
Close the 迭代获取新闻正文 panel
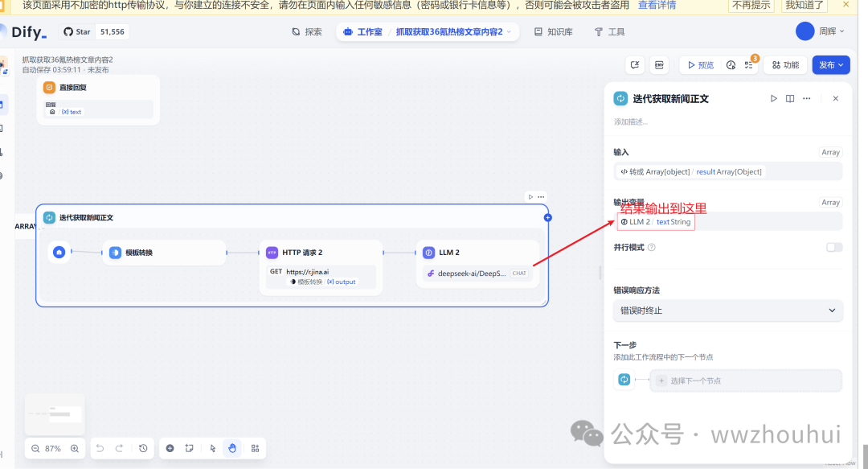836,99
